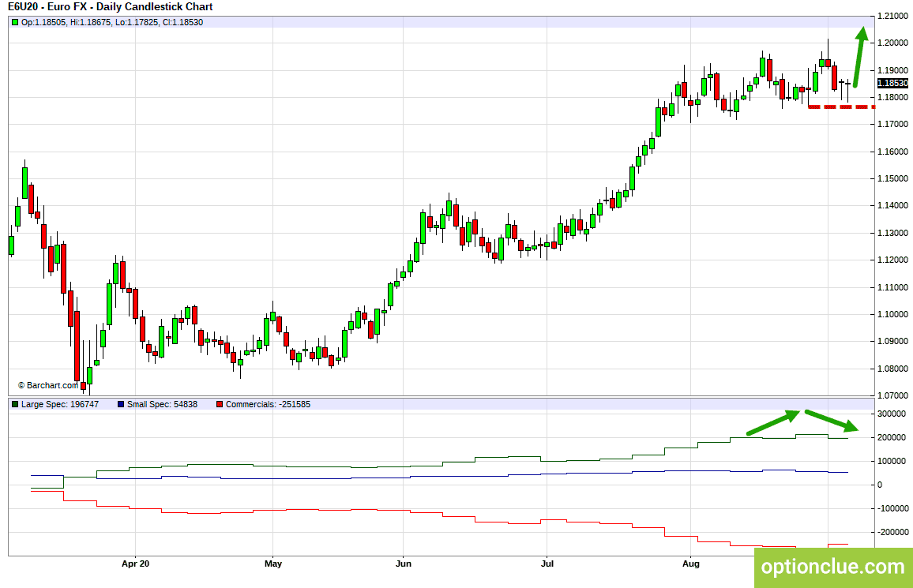Click the blue Small Spec legend square
This screenshot has width=913, height=588.
click(x=120, y=404)
